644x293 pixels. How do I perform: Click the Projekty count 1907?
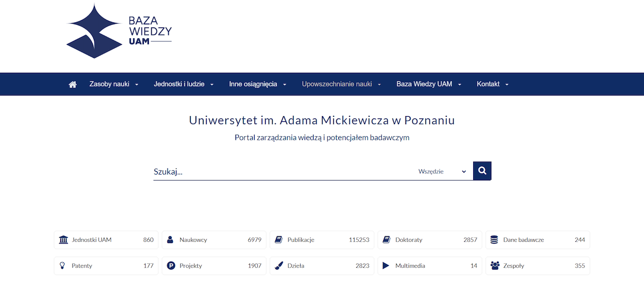coord(255,266)
